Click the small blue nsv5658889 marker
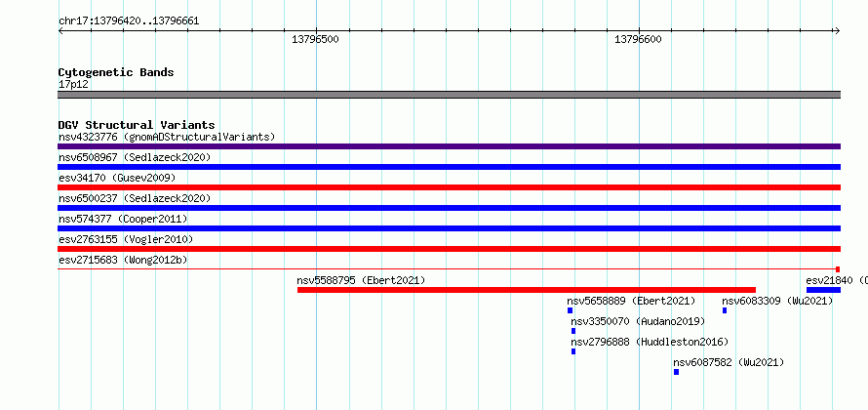This screenshot has width=868, height=410. click(x=570, y=310)
